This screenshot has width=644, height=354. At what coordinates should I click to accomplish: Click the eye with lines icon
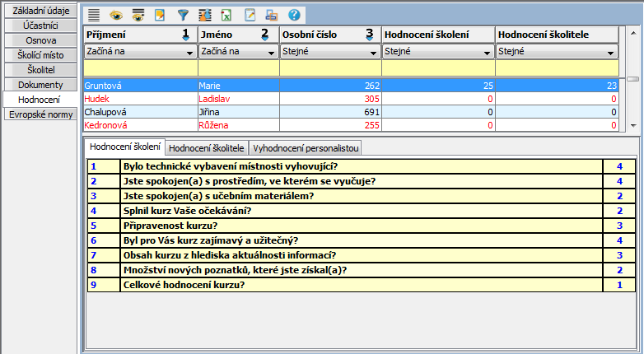(138, 15)
